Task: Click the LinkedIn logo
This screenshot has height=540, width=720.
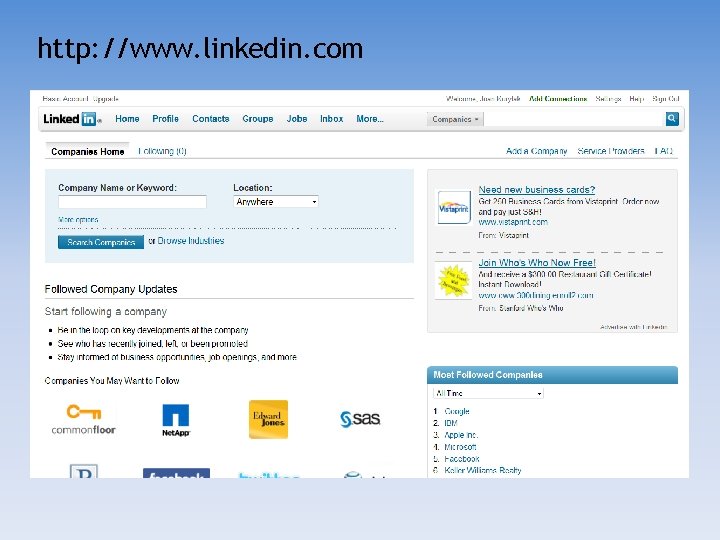Action: (x=71, y=119)
